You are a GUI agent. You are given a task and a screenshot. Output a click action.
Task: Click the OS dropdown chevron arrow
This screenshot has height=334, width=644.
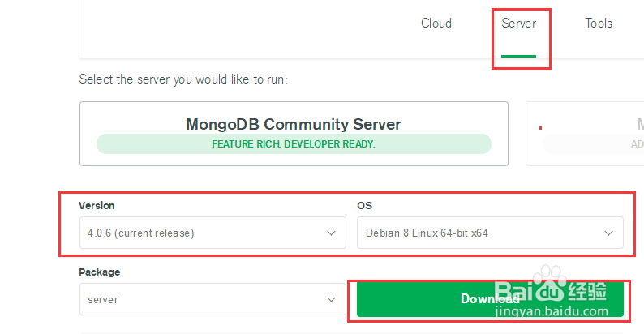[609, 233]
